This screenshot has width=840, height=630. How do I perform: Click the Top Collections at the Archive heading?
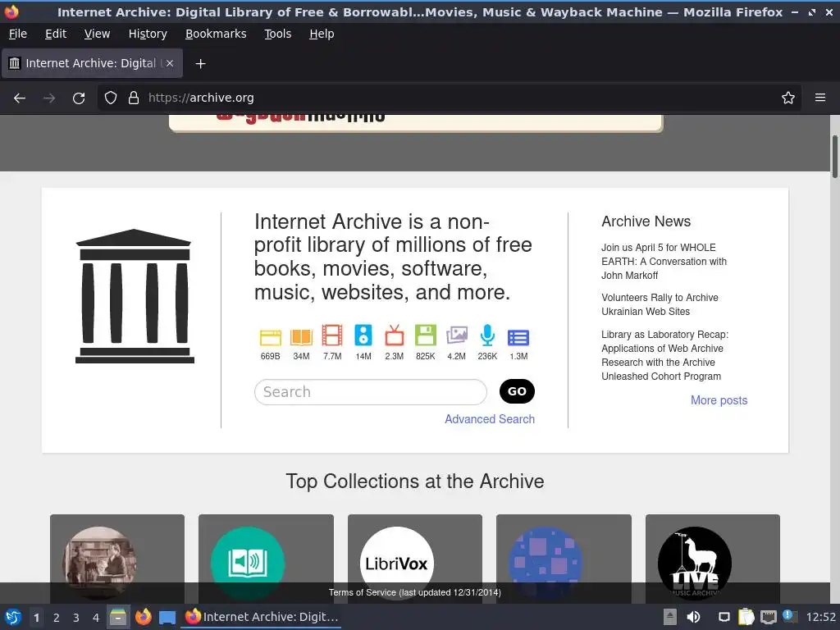[x=414, y=481]
